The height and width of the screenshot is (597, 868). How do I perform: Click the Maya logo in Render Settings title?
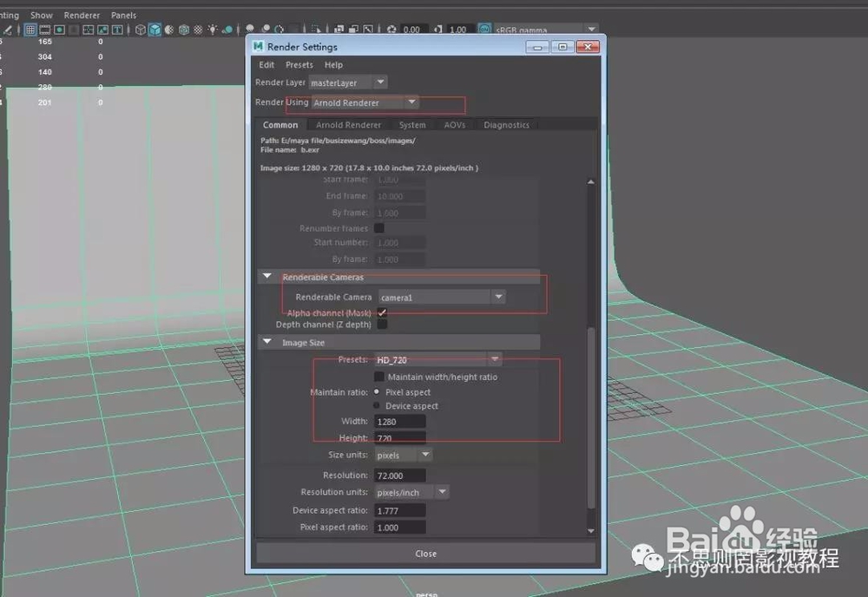[x=258, y=47]
